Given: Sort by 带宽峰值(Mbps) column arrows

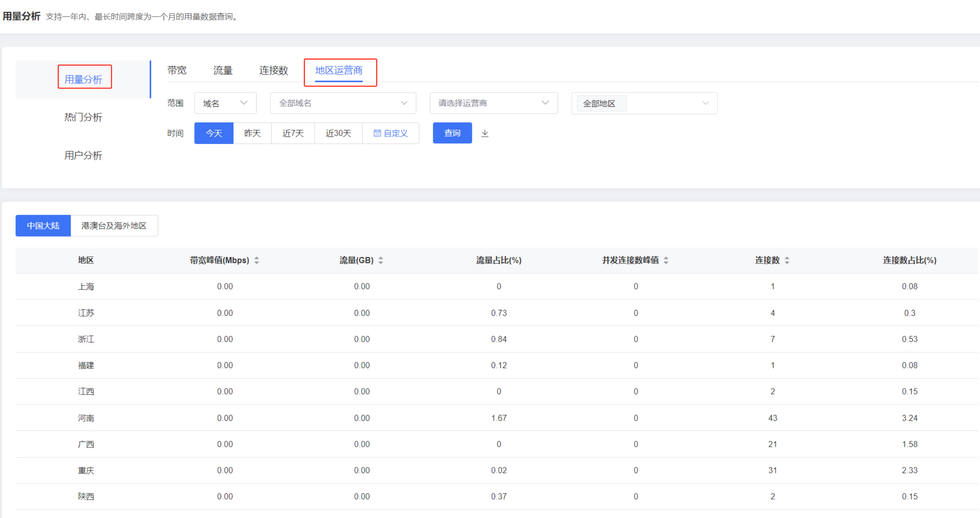Looking at the screenshot, I should pos(257,260).
